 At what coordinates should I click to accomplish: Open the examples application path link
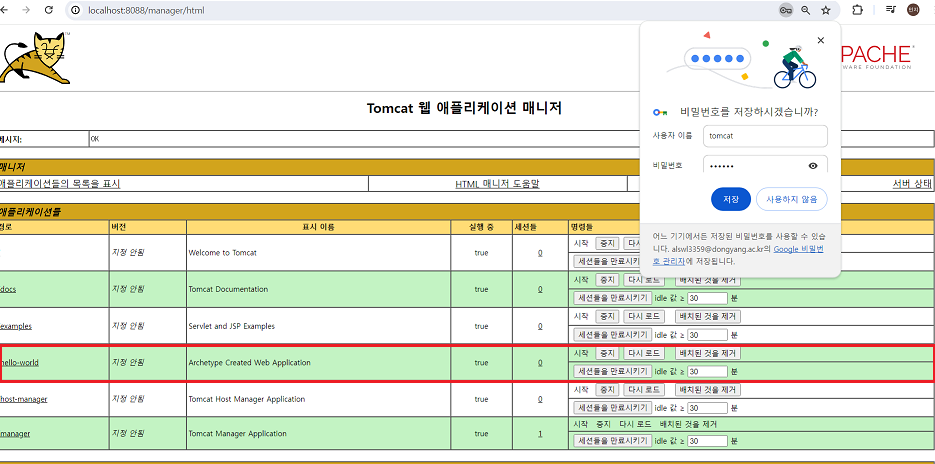click(x=16, y=326)
